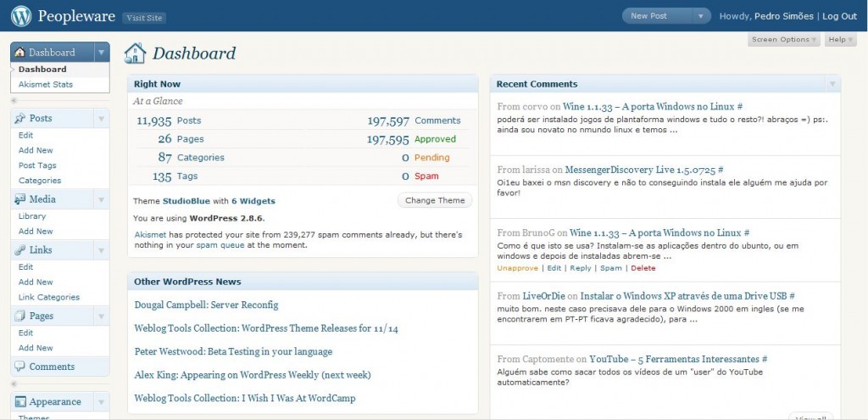Log Out of WordPress
868x420 pixels.
point(839,16)
